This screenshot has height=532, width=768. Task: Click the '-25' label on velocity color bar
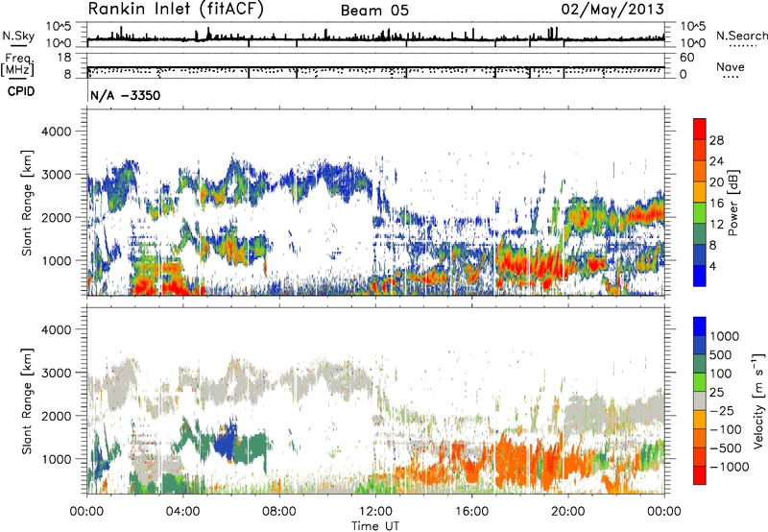pos(721,410)
